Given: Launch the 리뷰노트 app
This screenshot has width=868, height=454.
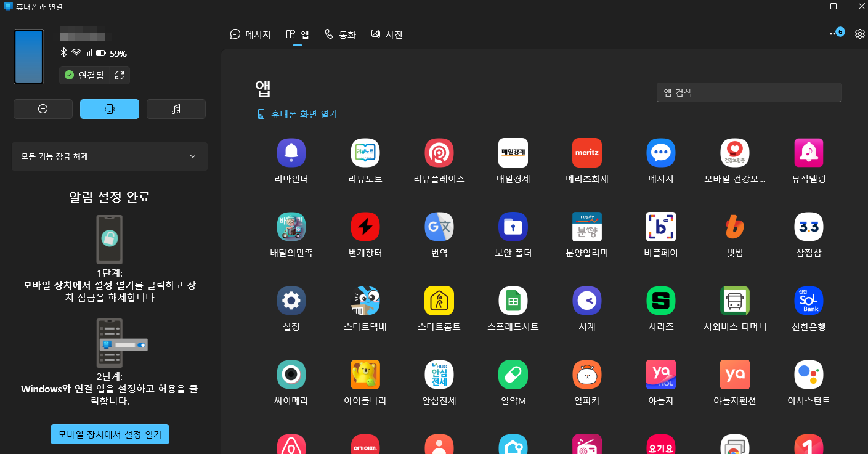Looking at the screenshot, I should coord(365,153).
